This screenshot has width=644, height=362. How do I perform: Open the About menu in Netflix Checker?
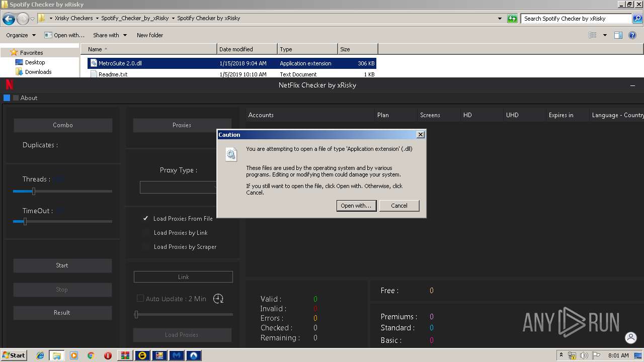pyautogui.click(x=29, y=98)
